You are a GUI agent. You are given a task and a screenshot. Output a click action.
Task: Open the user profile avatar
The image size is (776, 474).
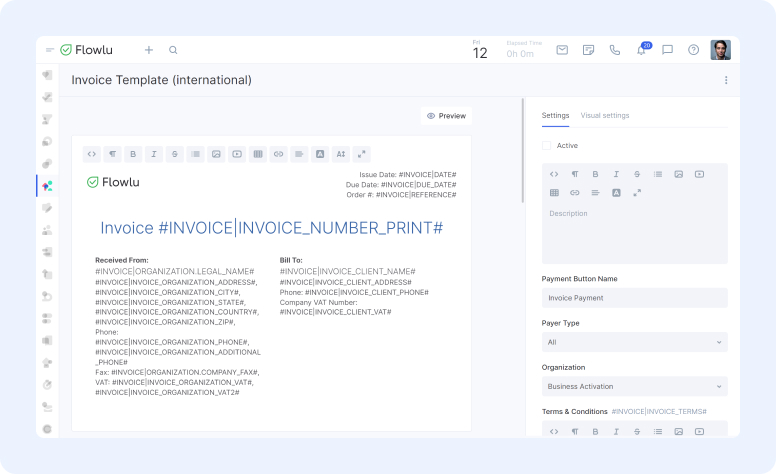tap(721, 50)
